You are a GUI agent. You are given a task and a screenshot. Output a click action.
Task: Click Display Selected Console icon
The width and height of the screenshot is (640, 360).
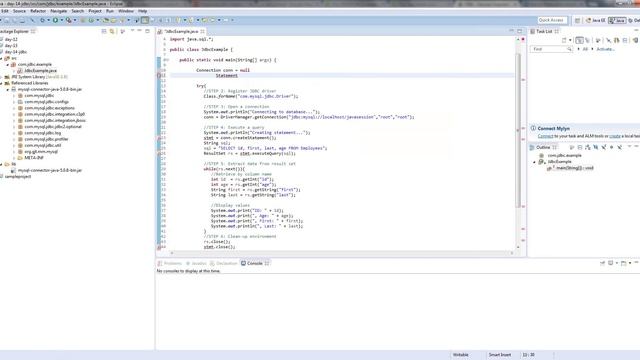pos(611,263)
